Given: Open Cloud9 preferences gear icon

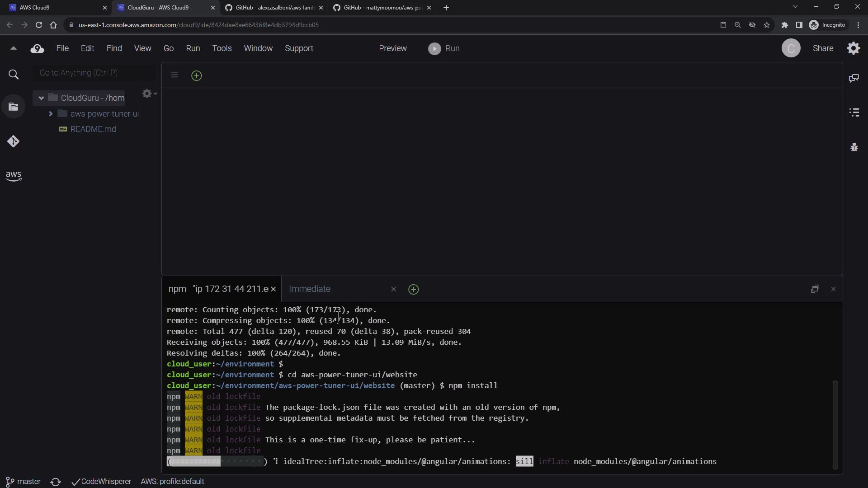Looking at the screenshot, I should tap(853, 48).
